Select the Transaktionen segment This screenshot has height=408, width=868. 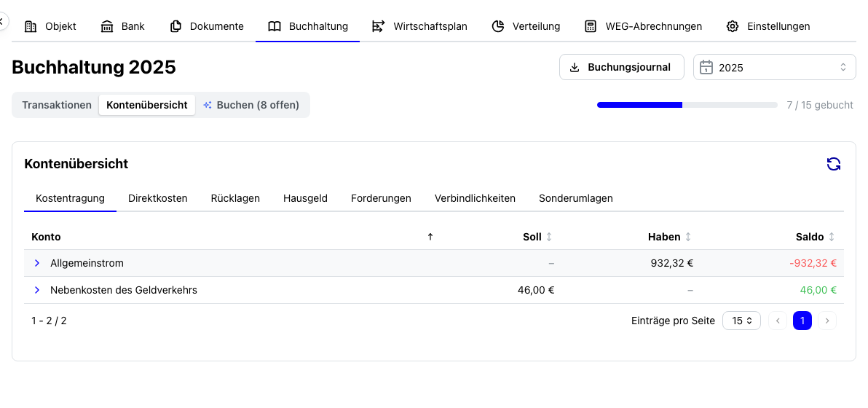57,105
